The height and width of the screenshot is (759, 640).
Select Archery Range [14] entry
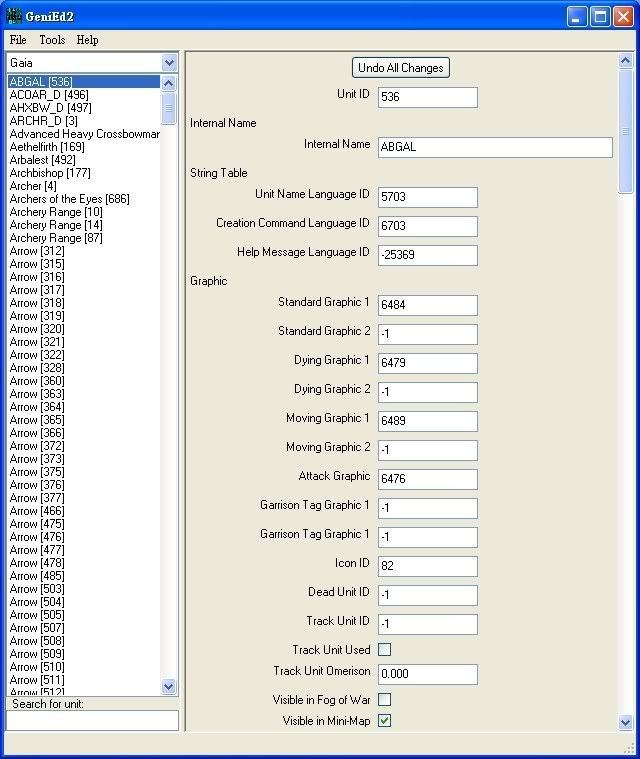point(84,225)
